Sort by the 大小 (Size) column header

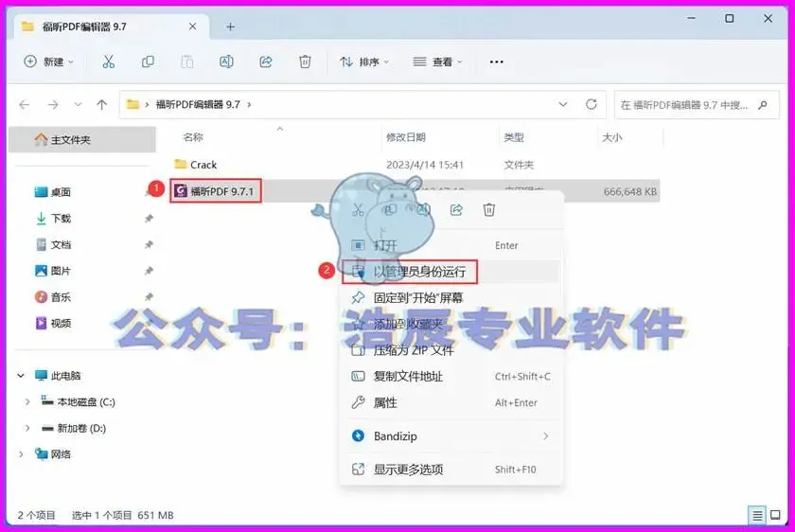[x=612, y=137]
